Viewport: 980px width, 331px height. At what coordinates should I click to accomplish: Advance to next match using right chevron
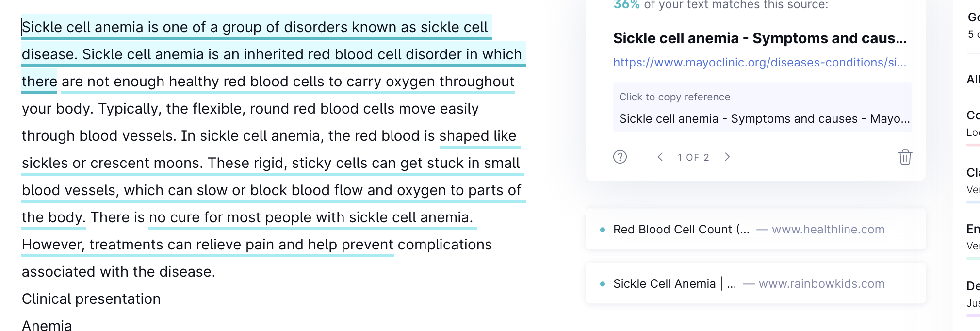[x=727, y=157]
